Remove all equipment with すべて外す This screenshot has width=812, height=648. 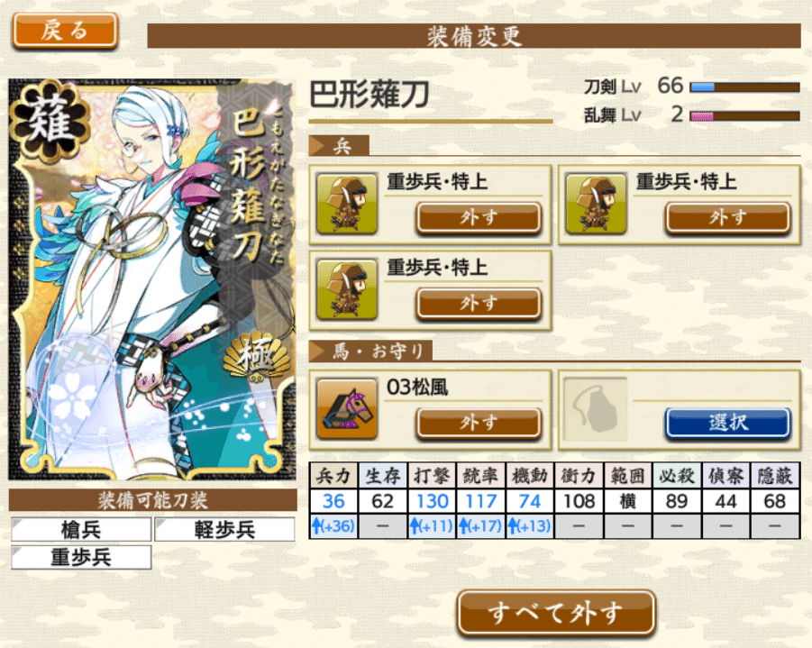pyautogui.click(x=556, y=613)
